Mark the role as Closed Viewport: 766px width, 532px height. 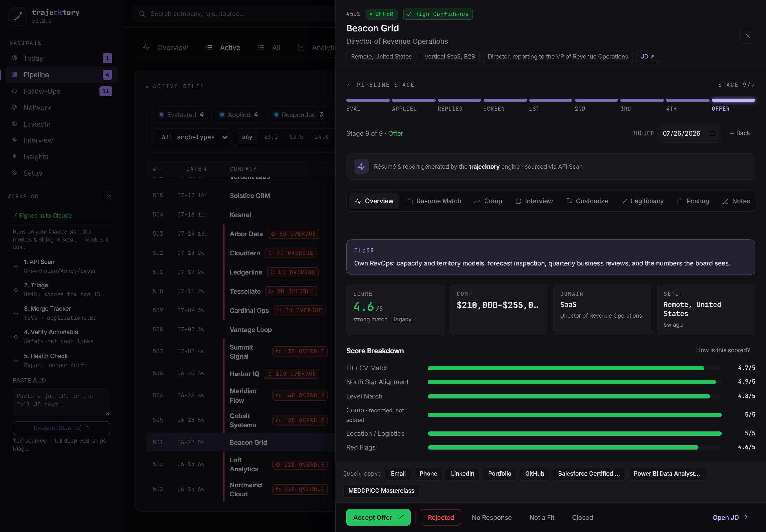click(582, 517)
